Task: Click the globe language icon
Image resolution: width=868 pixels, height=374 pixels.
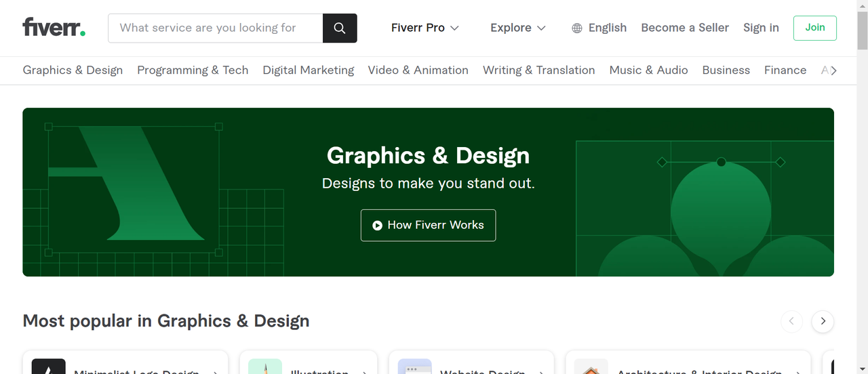Action: tap(577, 28)
